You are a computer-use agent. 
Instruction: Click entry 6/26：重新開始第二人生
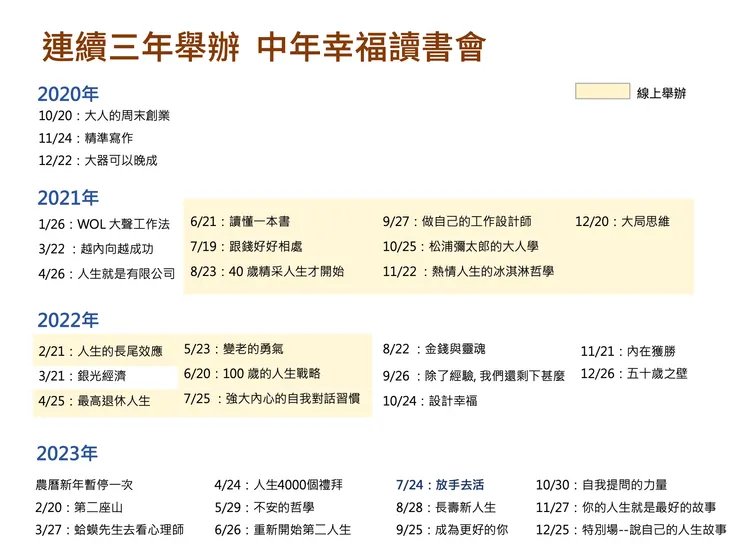click(x=283, y=530)
